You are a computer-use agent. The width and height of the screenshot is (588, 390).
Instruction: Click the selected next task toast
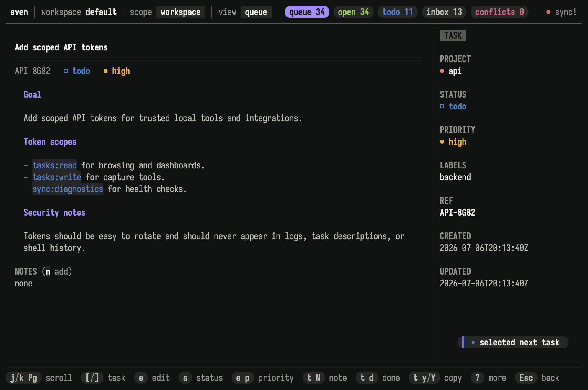[x=513, y=343]
